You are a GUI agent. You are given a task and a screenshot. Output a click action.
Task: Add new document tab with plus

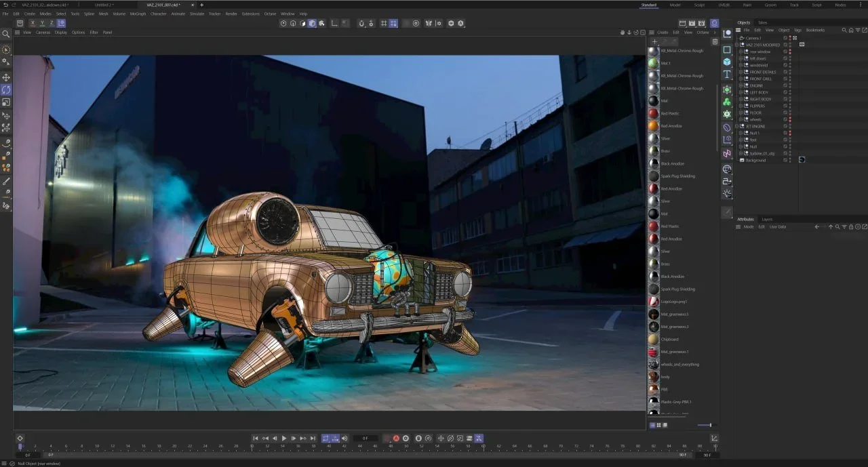(201, 5)
